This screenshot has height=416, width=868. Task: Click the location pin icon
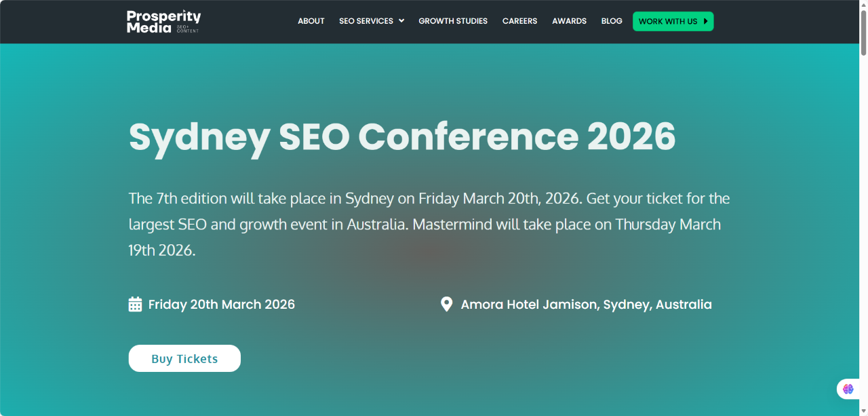pyautogui.click(x=446, y=304)
